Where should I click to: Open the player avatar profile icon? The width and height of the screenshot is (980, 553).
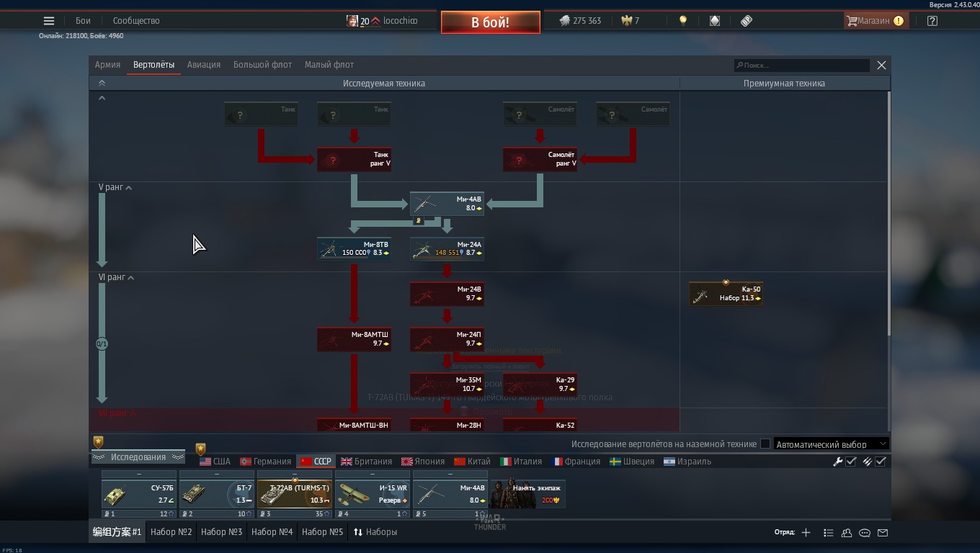coord(352,21)
